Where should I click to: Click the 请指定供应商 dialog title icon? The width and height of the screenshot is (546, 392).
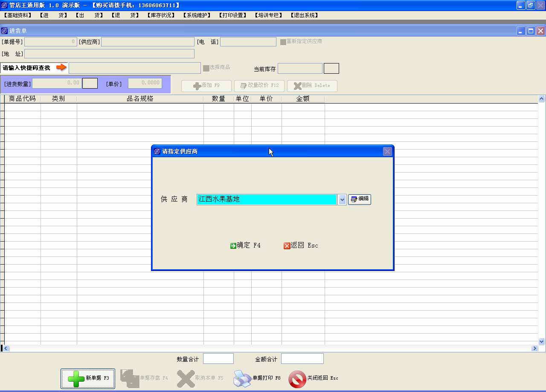(157, 151)
